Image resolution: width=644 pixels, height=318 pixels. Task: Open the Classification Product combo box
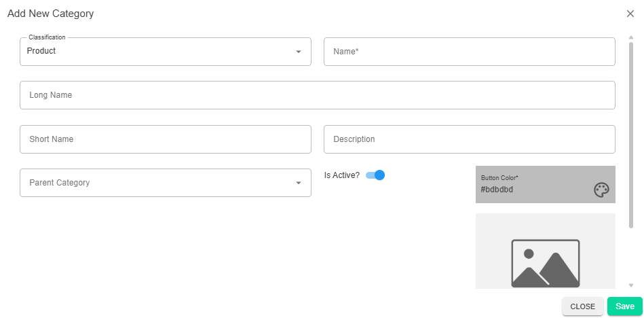click(x=166, y=52)
